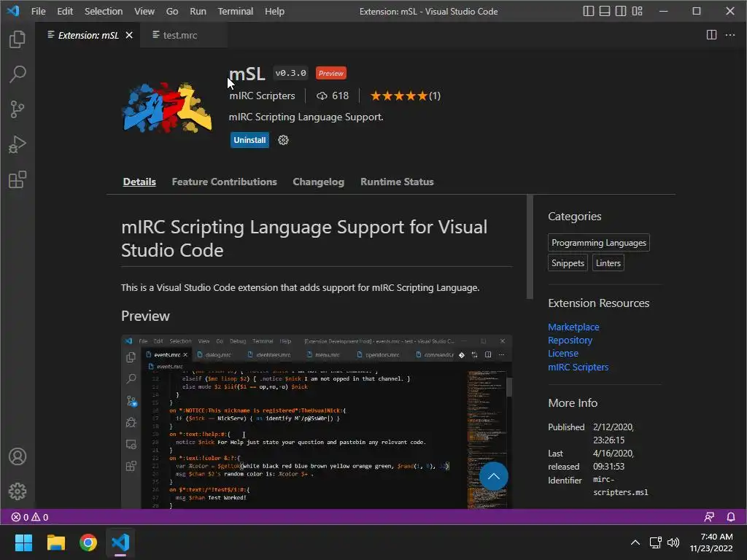747x560 pixels.
Task: Open Source Control view
Action: [x=18, y=109]
